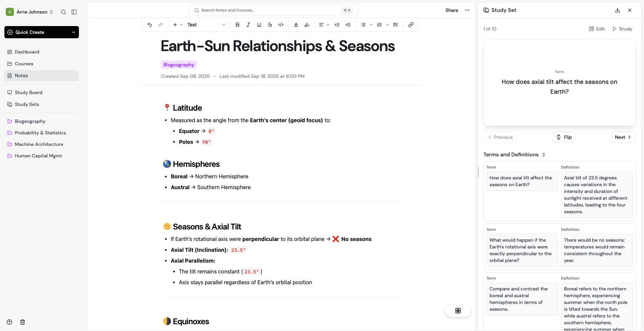This screenshot has height=331, width=644.
Task: Go to the Next flashcard
Action: 623,137
